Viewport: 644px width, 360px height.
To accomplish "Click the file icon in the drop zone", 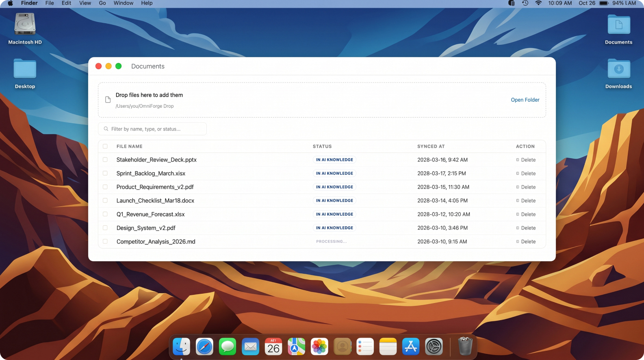I will pos(108,100).
